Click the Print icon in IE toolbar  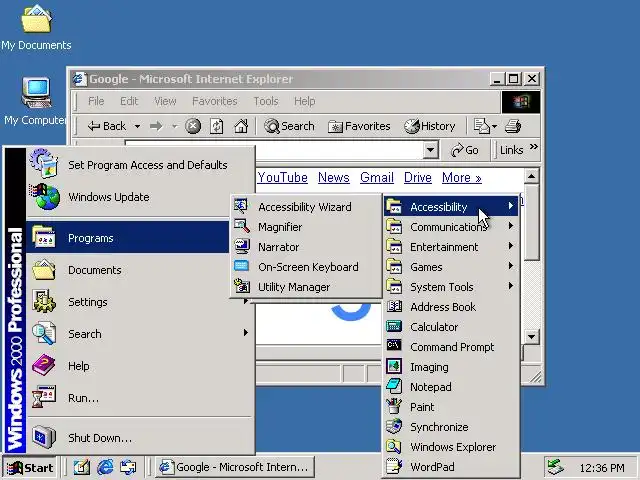[x=513, y=126]
